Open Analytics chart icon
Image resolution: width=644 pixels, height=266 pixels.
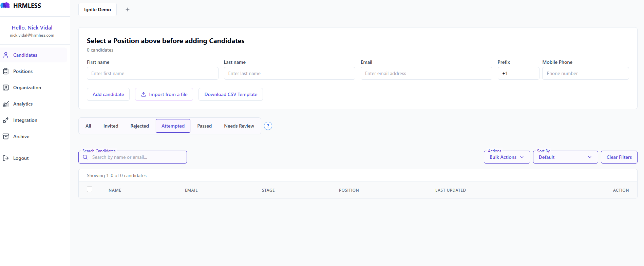tap(6, 104)
